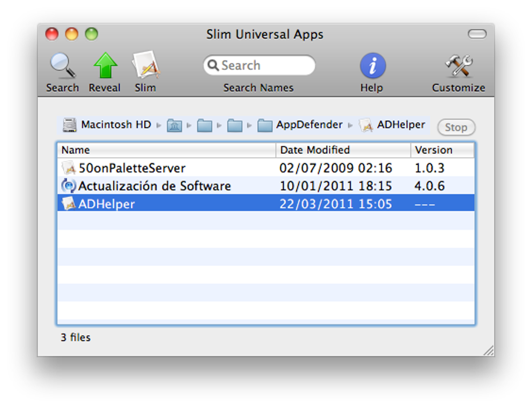Viewport: 532px width, 408px height.
Task: Click the window resize grip corner
Action: 489,351
